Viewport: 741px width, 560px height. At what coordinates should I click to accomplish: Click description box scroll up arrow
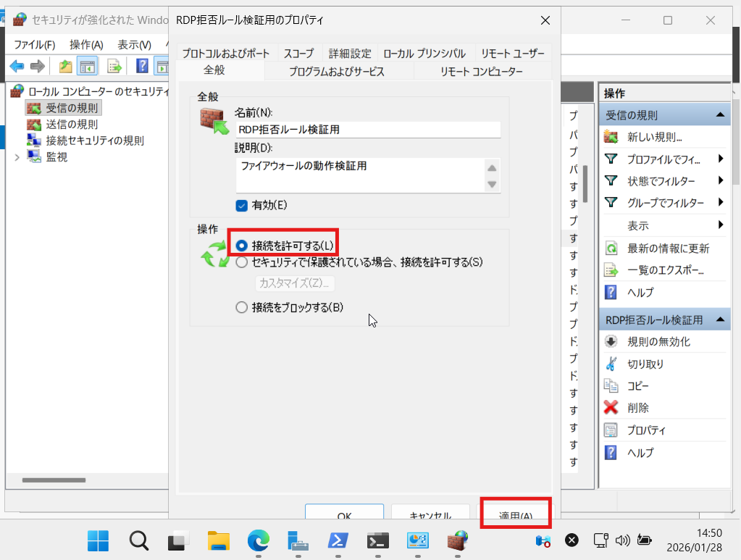492,168
